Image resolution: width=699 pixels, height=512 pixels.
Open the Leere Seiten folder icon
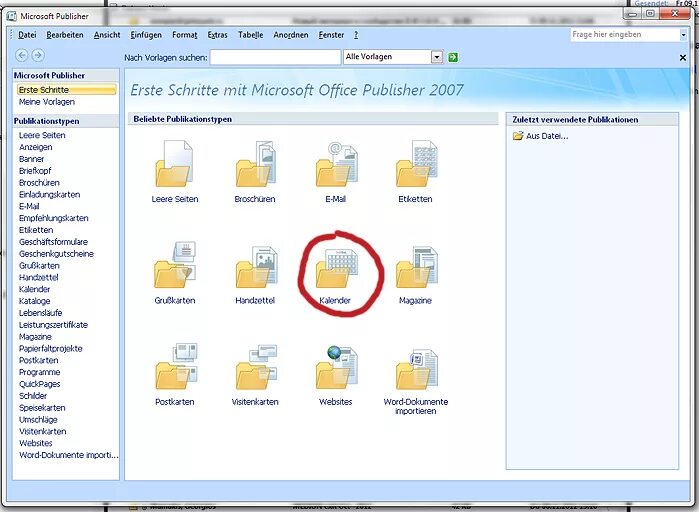pos(174,164)
